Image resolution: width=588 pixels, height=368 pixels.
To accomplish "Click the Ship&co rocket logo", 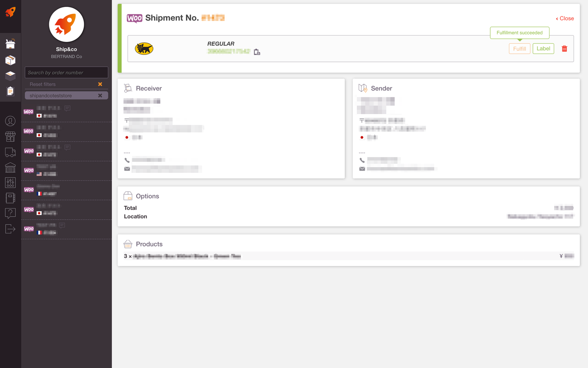I will point(66,25).
